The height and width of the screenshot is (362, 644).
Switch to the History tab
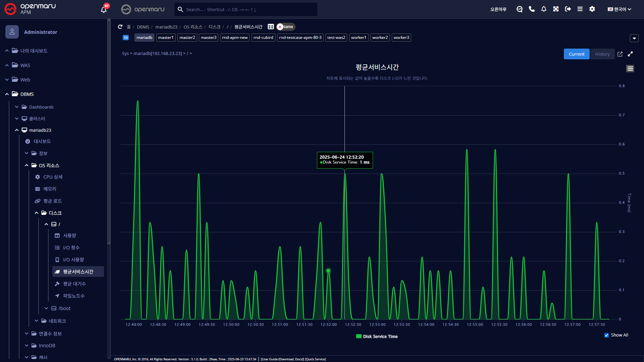pyautogui.click(x=602, y=54)
